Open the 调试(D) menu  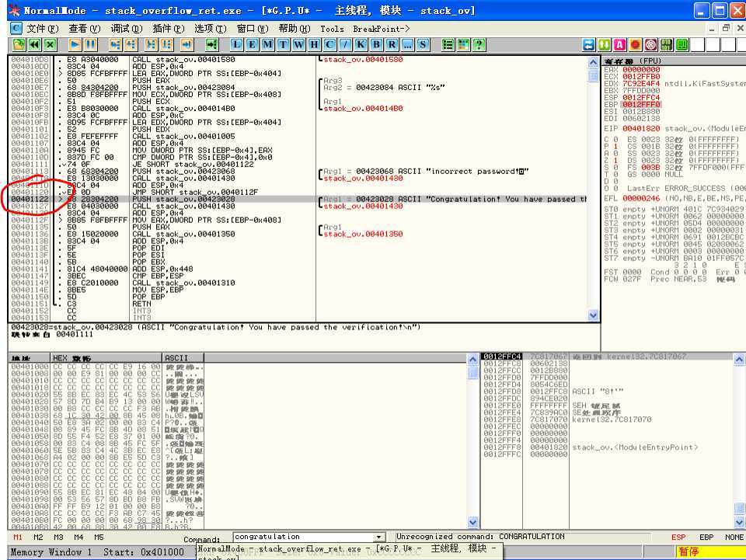pos(126,29)
